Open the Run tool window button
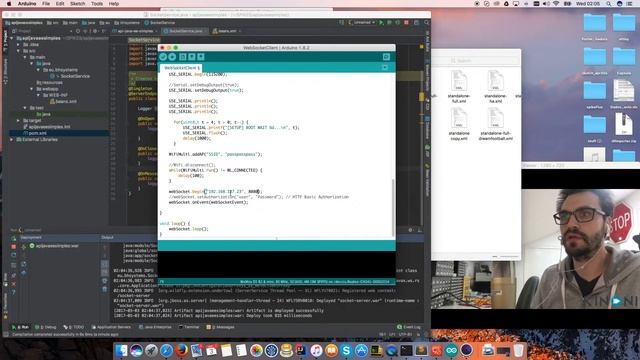The height and width of the screenshot is (360, 640). pyautogui.click(x=20, y=327)
